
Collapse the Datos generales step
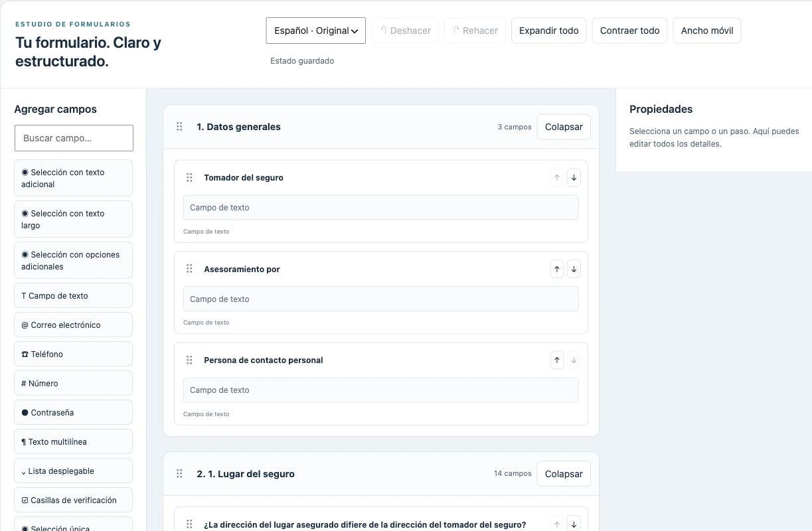click(x=564, y=127)
